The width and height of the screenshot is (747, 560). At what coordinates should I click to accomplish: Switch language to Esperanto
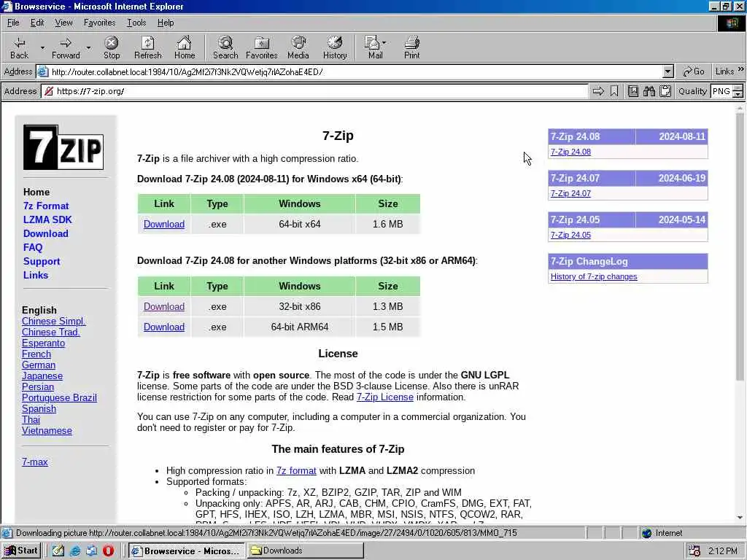click(x=43, y=343)
